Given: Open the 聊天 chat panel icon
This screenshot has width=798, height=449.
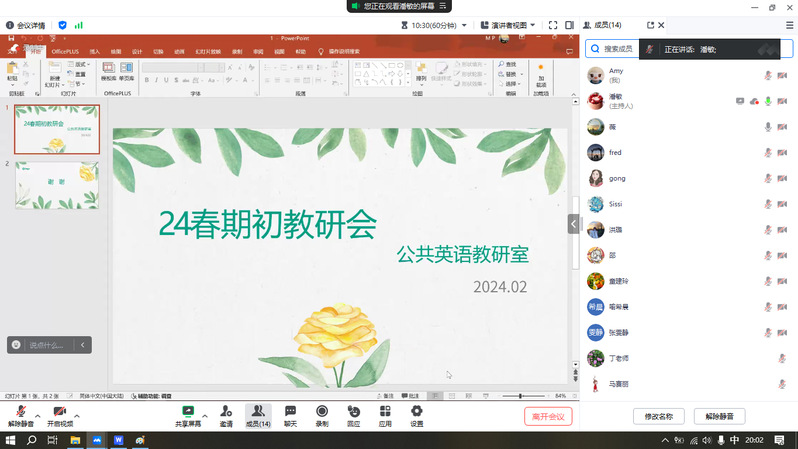Looking at the screenshot, I should [x=290, y=412].
